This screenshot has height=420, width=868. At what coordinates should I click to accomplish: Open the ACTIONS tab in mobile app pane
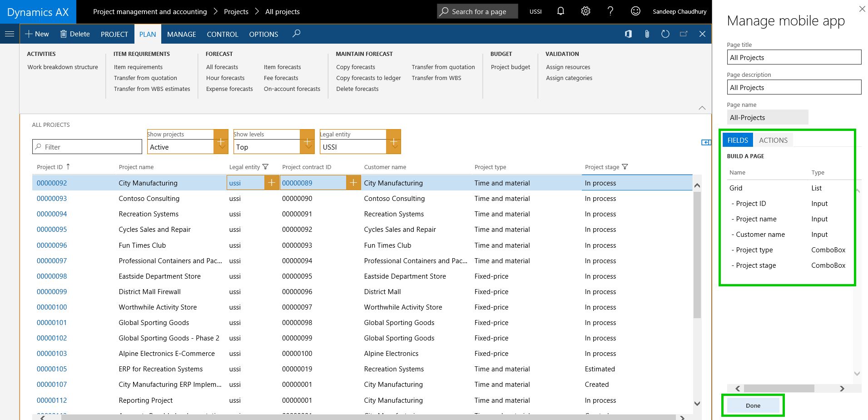[x=773, y=140]
